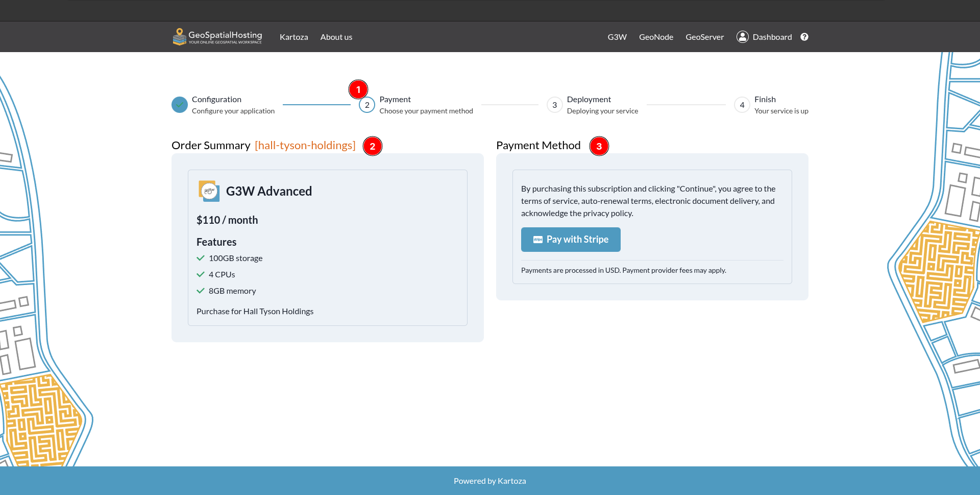Click the user profile avatar icon
This screenshot has height=495, width=980.
click(x=742, y=37)
